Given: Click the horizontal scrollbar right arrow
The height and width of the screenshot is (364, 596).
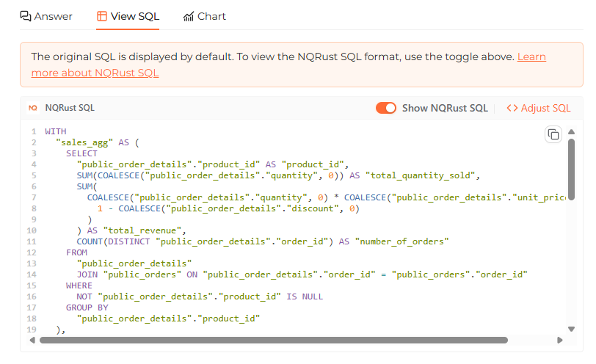Looking at the screenshot, I should (559, 340).
